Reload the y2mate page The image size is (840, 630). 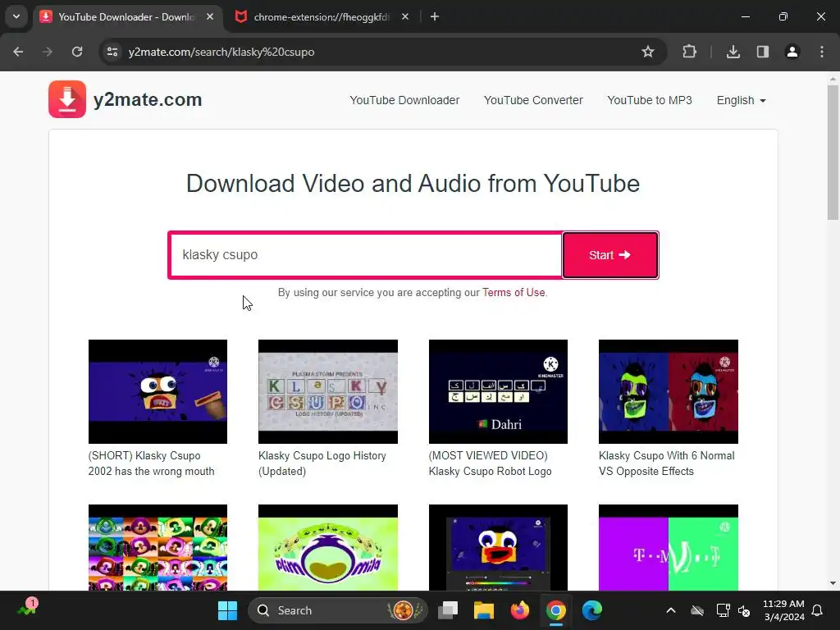pyautogui.click(x=77, y=52)
